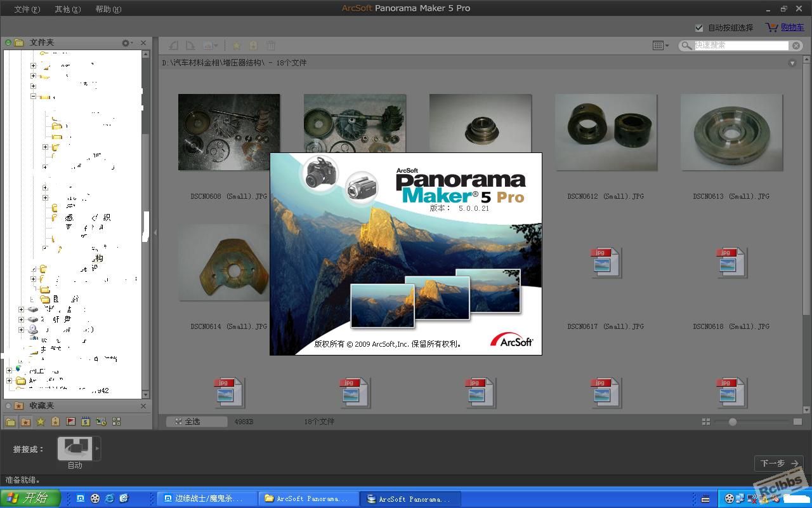Switch to ArcSoft Panorama app taskbar button
812x508 pixels.
click(x=410, y=499)
